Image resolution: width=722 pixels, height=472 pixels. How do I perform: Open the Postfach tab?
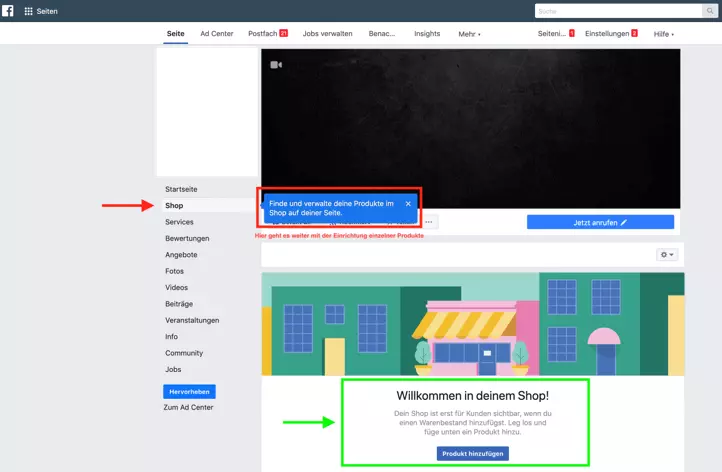[268, 34]
